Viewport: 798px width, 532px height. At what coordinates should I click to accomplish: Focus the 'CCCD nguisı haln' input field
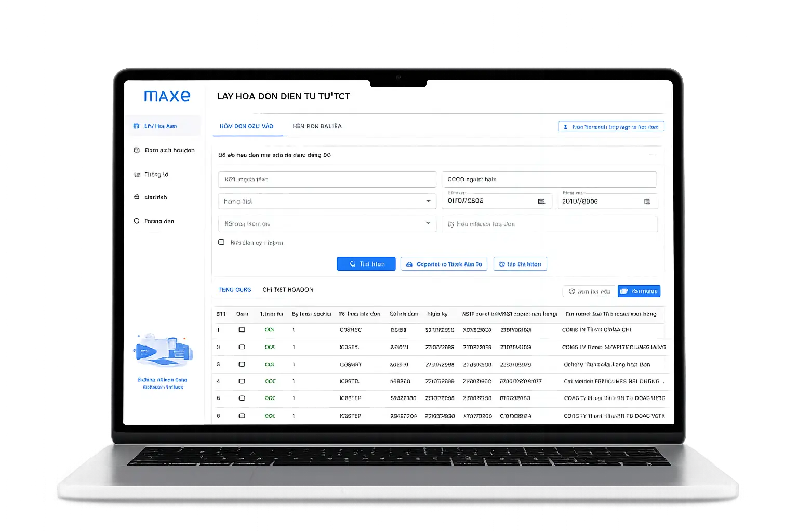[x=549, y=179]
